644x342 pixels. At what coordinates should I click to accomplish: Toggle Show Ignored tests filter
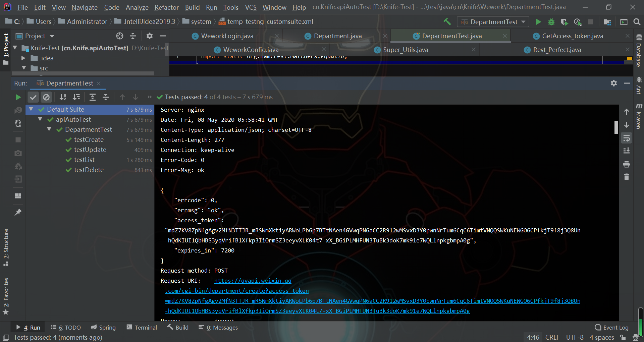(x=46, y=97)
